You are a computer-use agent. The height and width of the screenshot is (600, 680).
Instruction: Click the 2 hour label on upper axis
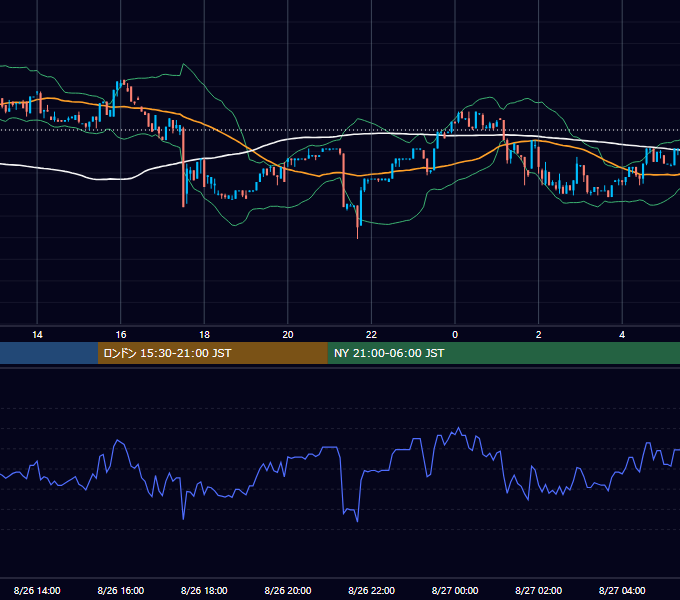(539, 335)
